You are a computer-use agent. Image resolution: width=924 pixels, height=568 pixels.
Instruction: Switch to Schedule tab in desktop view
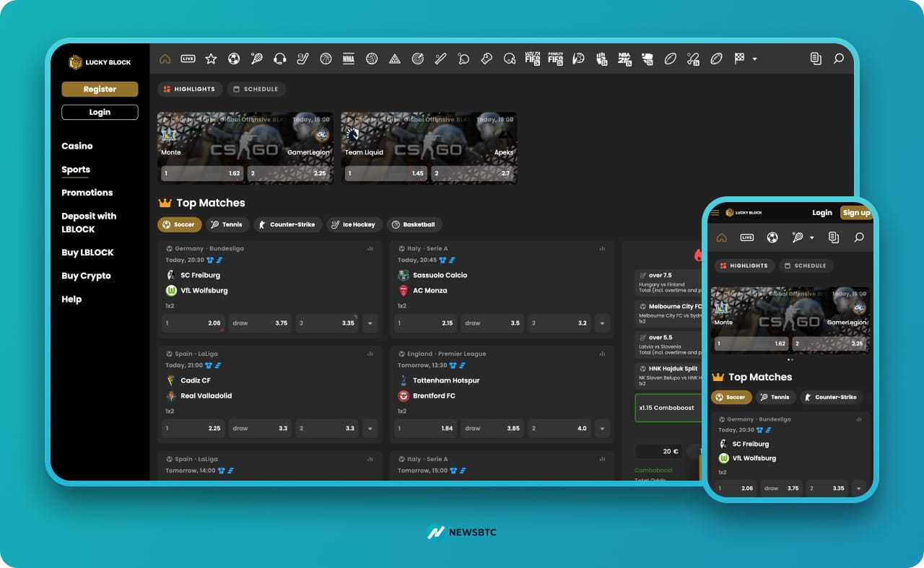click(x=256, y=89)
